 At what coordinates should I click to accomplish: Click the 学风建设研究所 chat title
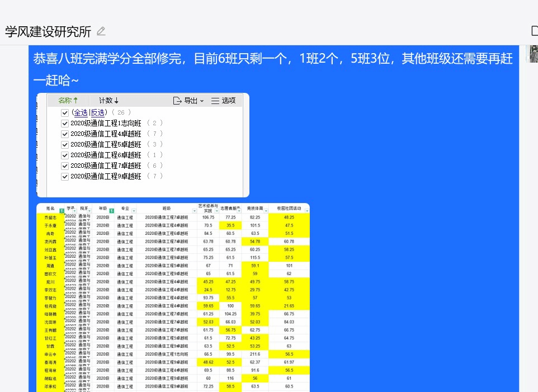pyautogui.click(x=48, y=31)
